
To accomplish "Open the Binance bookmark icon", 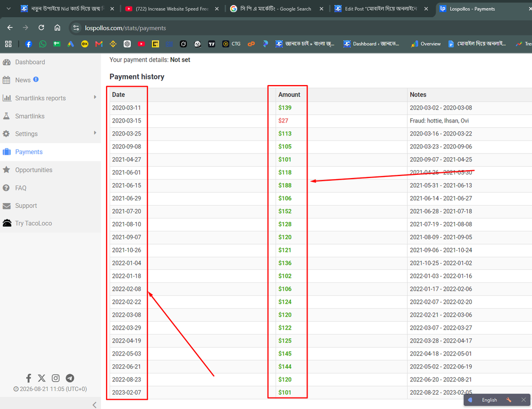I will click(x=113, y=44).
